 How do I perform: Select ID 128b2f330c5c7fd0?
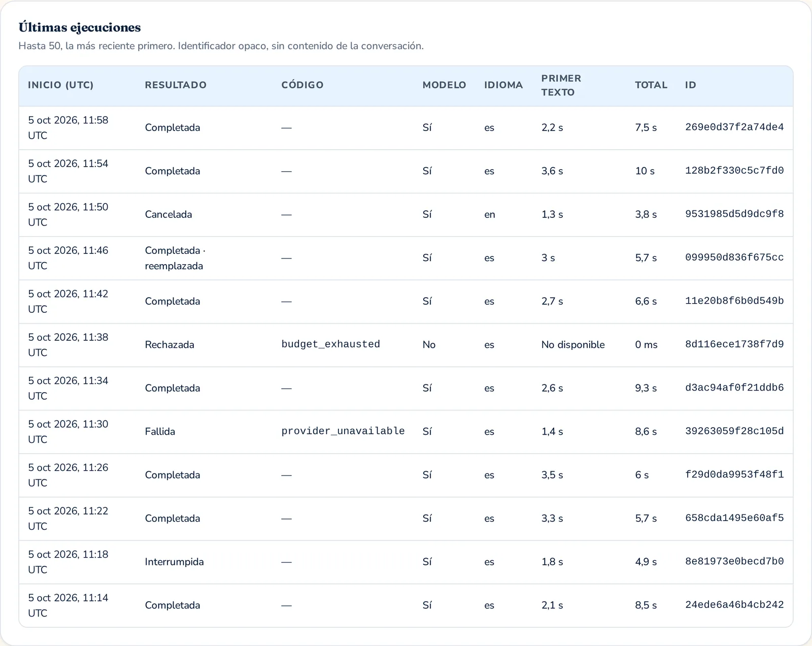734,171
